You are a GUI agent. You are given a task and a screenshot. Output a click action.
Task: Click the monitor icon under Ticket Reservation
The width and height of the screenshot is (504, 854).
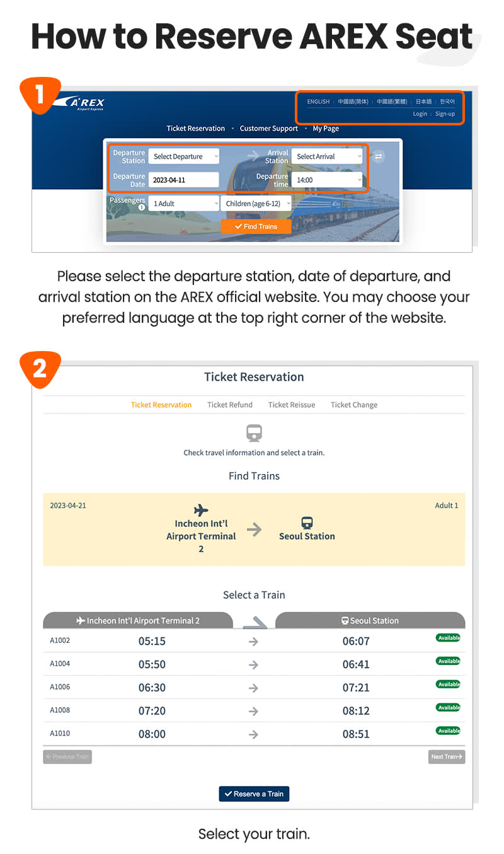click(254, 432)
